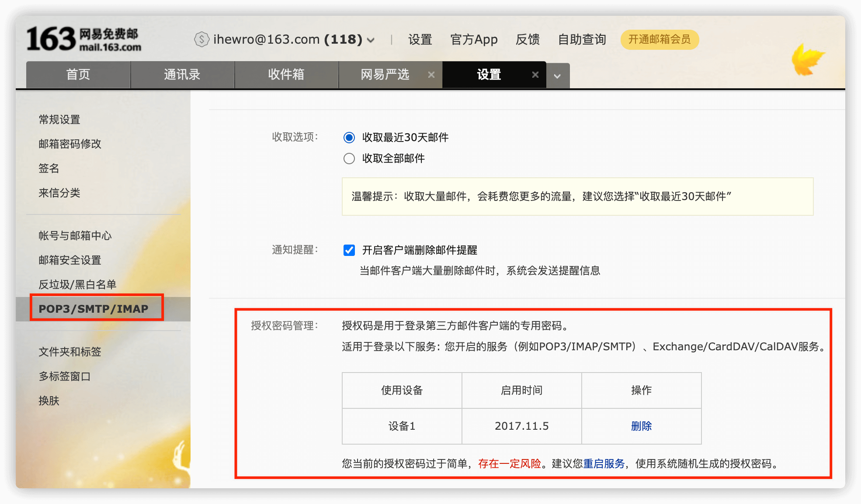Screen dimensions: 861x504
Task: Select 收取全部邮件 radio option
Action: [349, 159]
